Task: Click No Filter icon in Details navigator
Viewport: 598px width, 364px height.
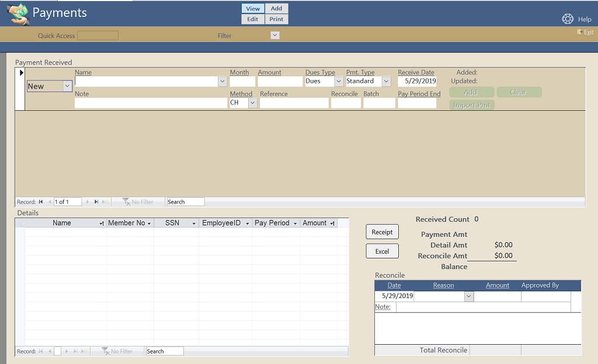Action: 106,351
